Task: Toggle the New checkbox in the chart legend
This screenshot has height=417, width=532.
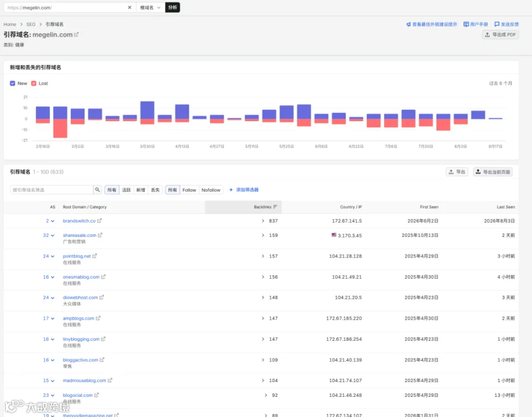Action: tap(12, 83)
